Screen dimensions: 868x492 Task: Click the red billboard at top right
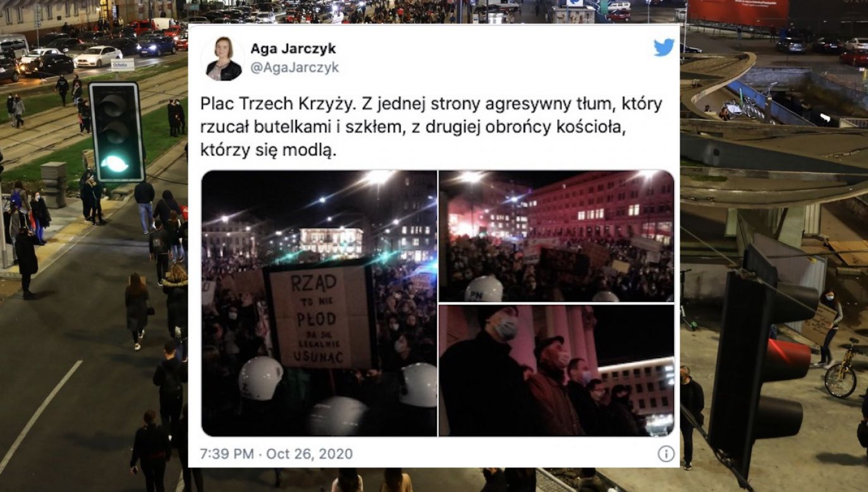coord(738,12)
